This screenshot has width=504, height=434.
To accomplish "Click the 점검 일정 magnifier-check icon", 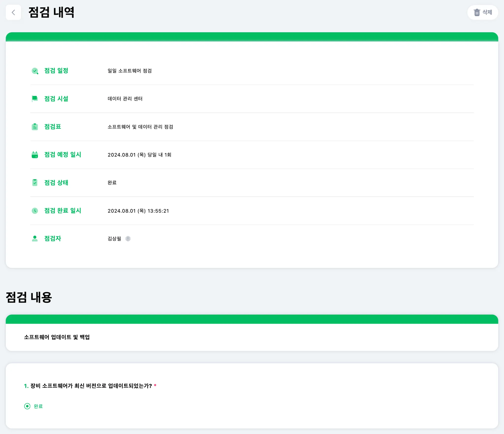I will point(35,71).
